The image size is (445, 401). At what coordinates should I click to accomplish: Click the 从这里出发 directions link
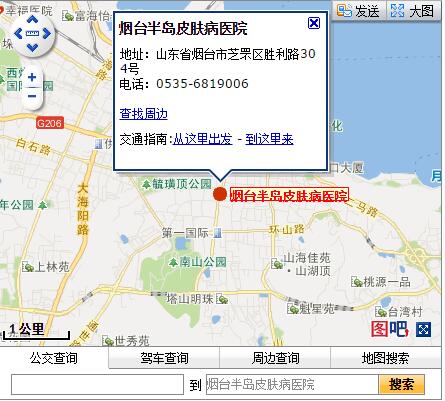202,139
